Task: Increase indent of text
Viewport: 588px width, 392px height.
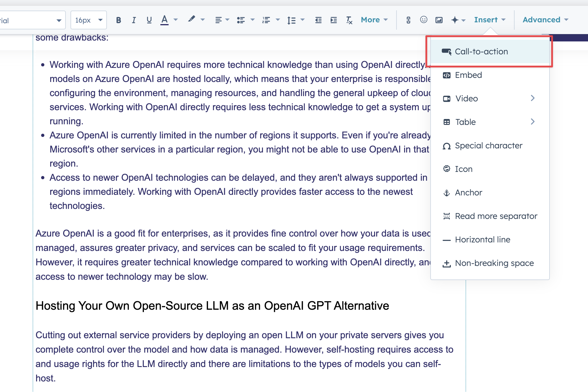Action: pyautogui.click(x=334, y=20)
